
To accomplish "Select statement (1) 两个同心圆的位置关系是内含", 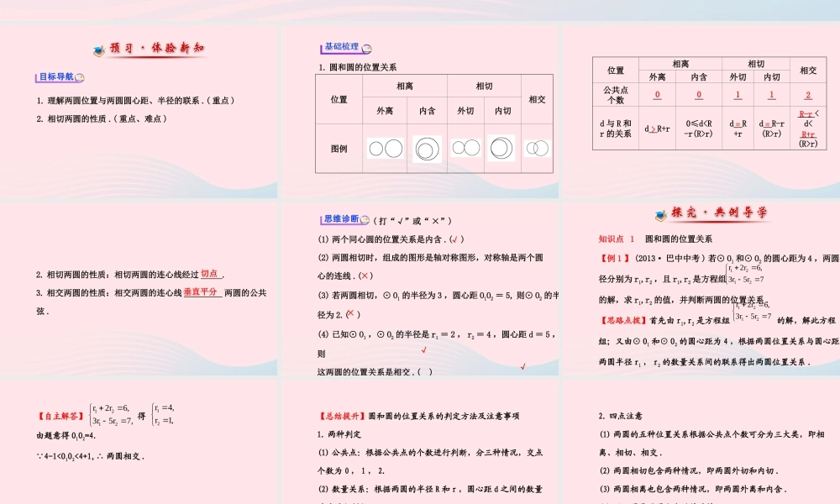I will point(391,239).
